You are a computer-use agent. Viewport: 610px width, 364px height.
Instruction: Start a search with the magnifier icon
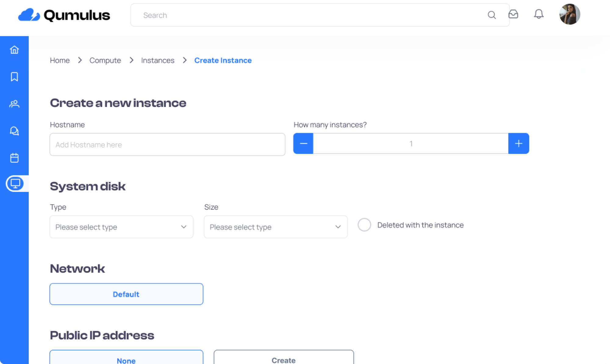coord(492,15)
